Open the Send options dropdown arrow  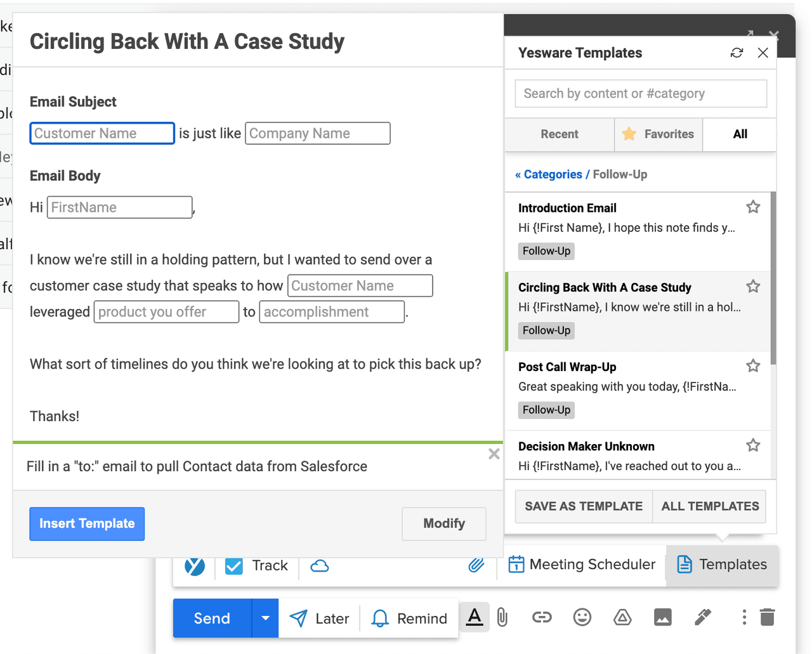coord(265,618)
